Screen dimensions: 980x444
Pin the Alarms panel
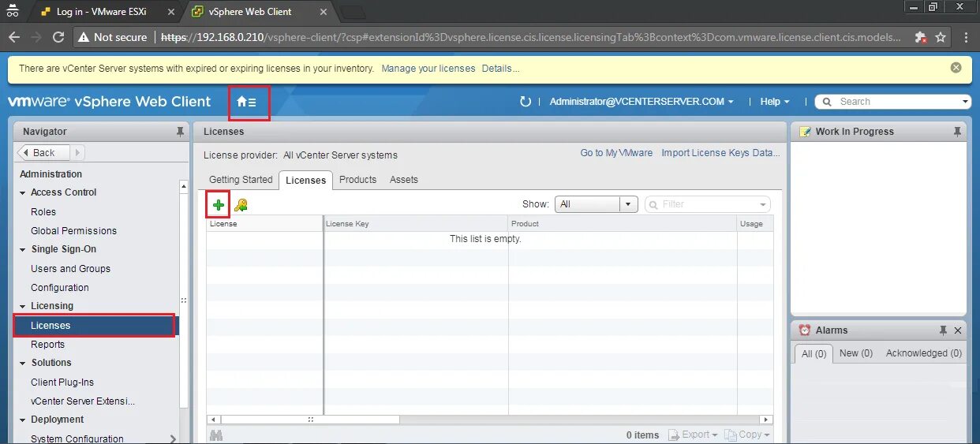coord(943,330)
